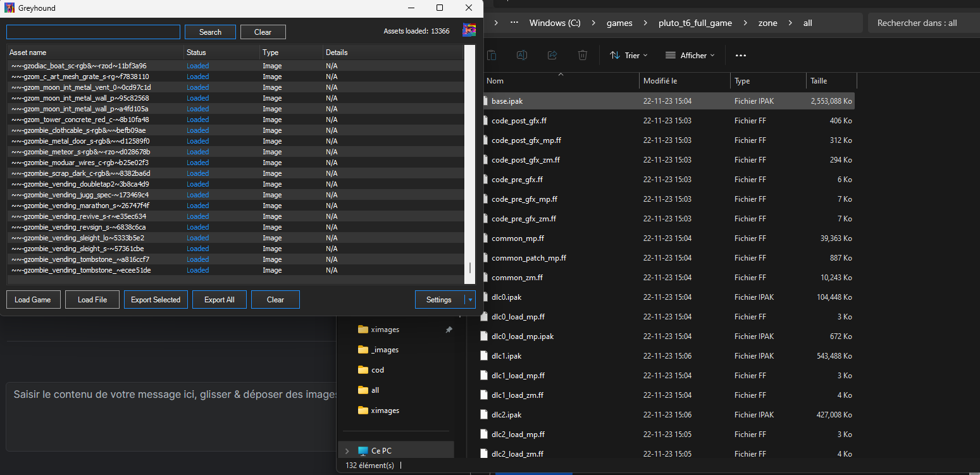The image size is (980, 475).
Task: Select the dlc0.ipak file
Action: (x=668, y=297)
